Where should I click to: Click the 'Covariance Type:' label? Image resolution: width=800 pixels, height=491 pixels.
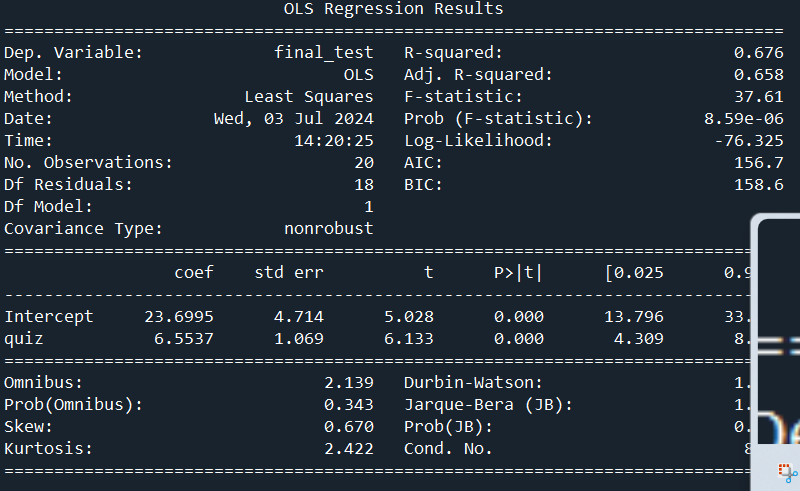[x=83, y=229]
